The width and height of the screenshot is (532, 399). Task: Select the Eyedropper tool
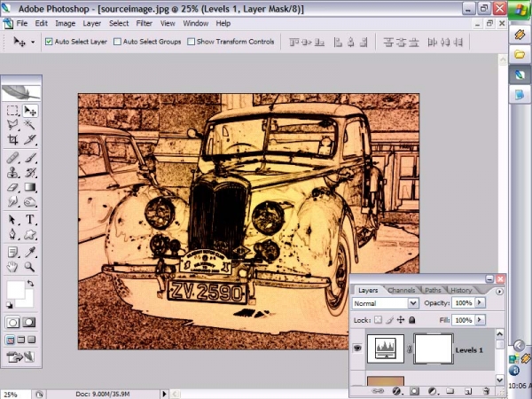pyautogui.click(x=30, y=252)
